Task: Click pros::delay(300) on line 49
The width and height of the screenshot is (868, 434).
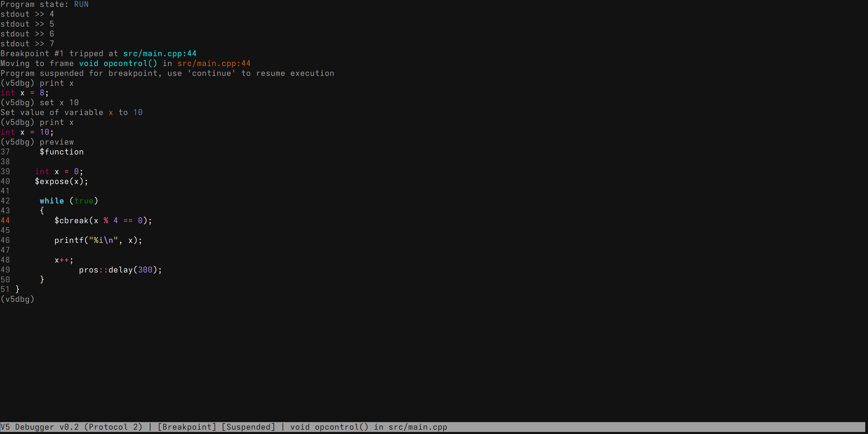Action: (120, 269)
